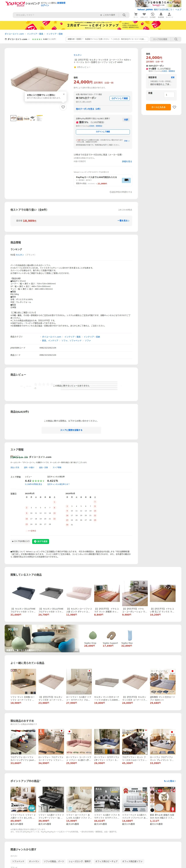Open the Yahoo! JAPAN Shopping logo
Viewport: 186px width, 868px height.
[22, 4]
